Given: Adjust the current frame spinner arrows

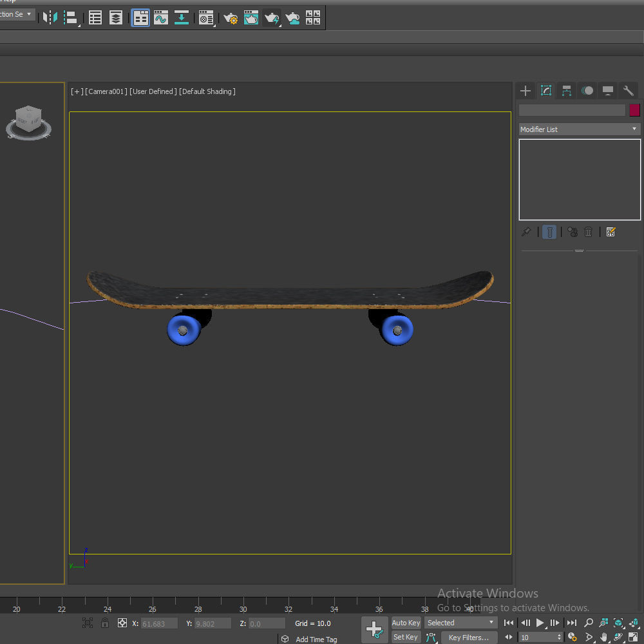Looking at the screenshot, I should tap(559, 638).
